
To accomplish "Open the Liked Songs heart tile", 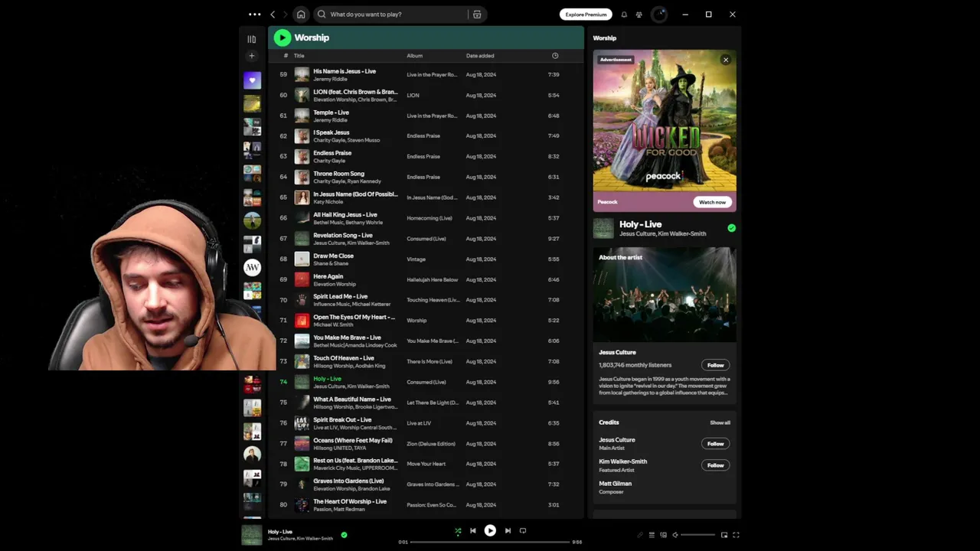I will coord(253,80).
